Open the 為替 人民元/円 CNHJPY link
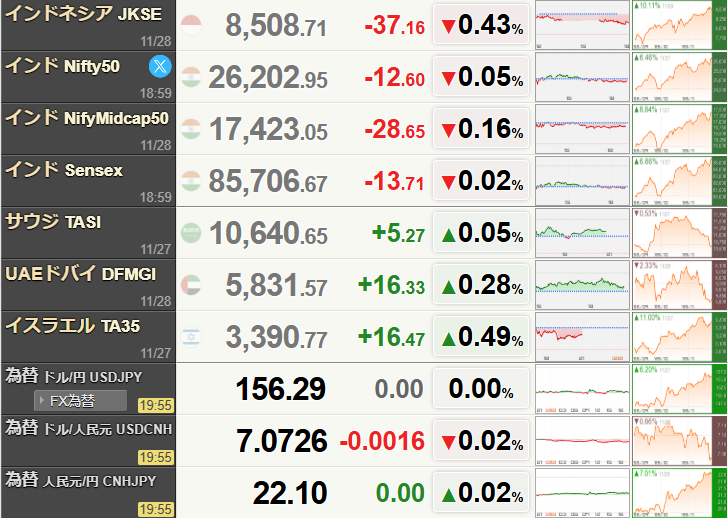Screen dimensions: 728x518 [81, 480]
